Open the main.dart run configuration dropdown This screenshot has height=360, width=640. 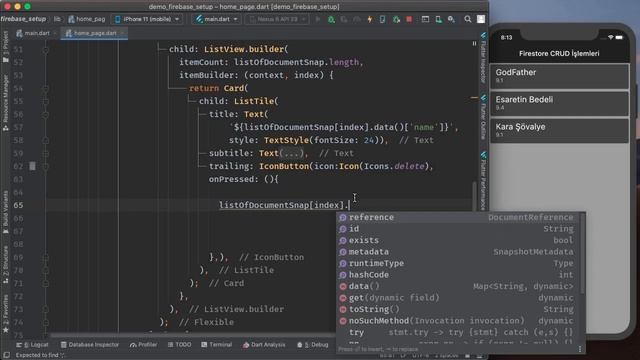click(216, 19)
